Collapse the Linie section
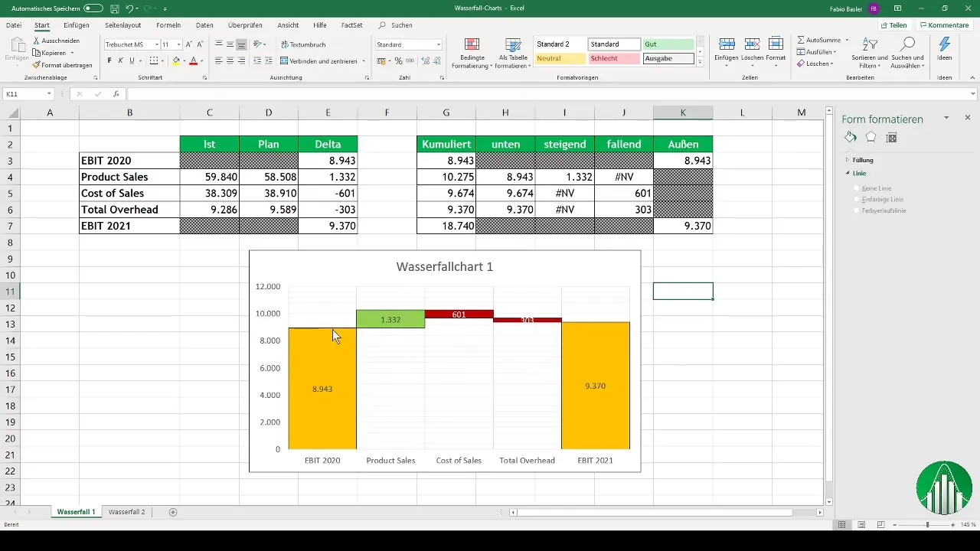This screenshot has width=980, height=551. [848, 173]
